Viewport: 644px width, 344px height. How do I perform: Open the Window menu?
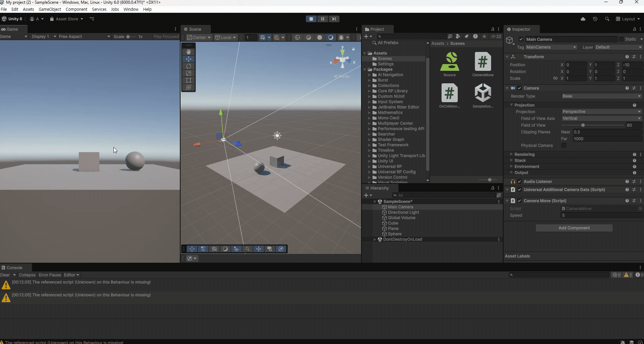(x=131, y=9)
